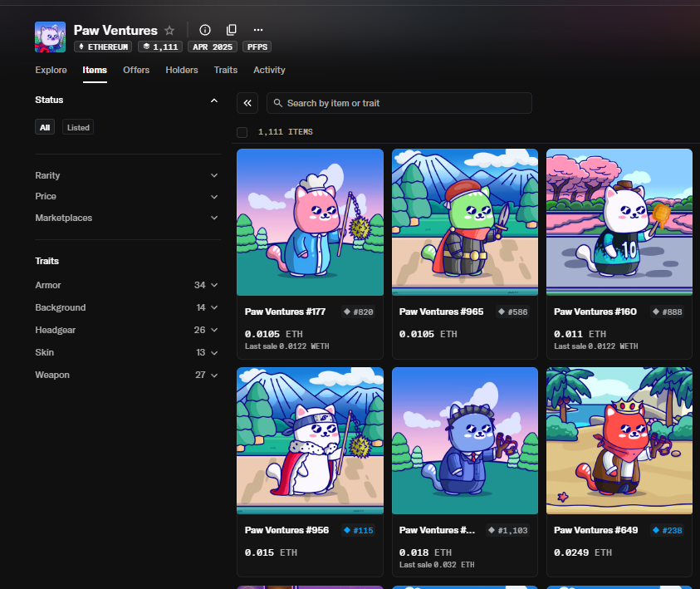Open the Offers tab

coord(136,70)
